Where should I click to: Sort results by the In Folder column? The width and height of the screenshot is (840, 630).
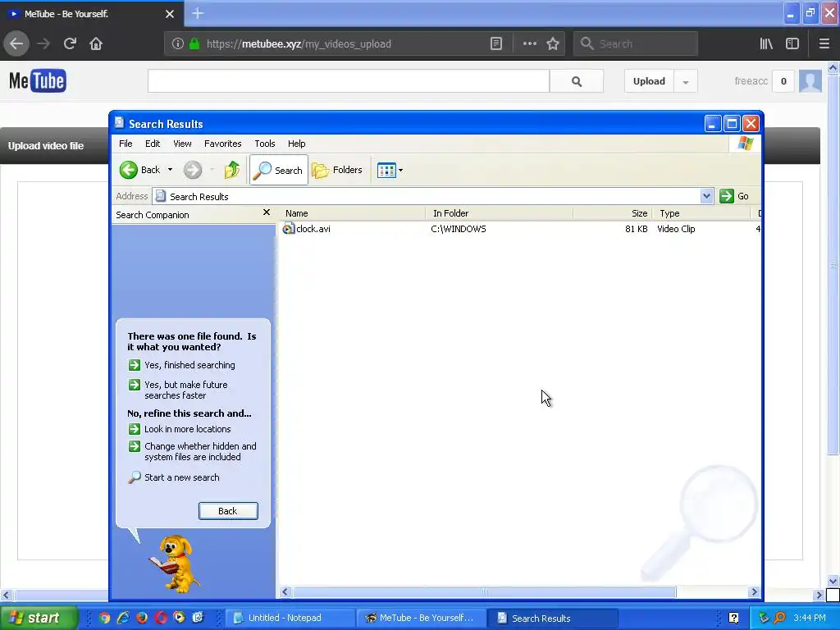pyautogui.click(x=500, y=213)
